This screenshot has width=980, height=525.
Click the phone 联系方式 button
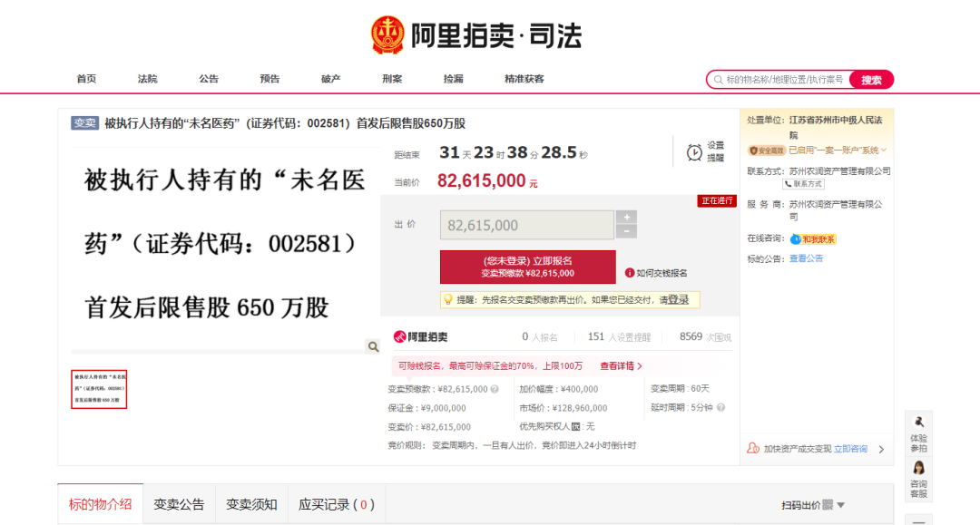tap(804, 184)
